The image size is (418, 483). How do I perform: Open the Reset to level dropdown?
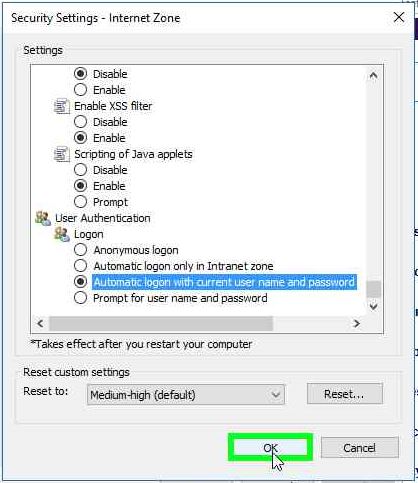coord(186,395)
